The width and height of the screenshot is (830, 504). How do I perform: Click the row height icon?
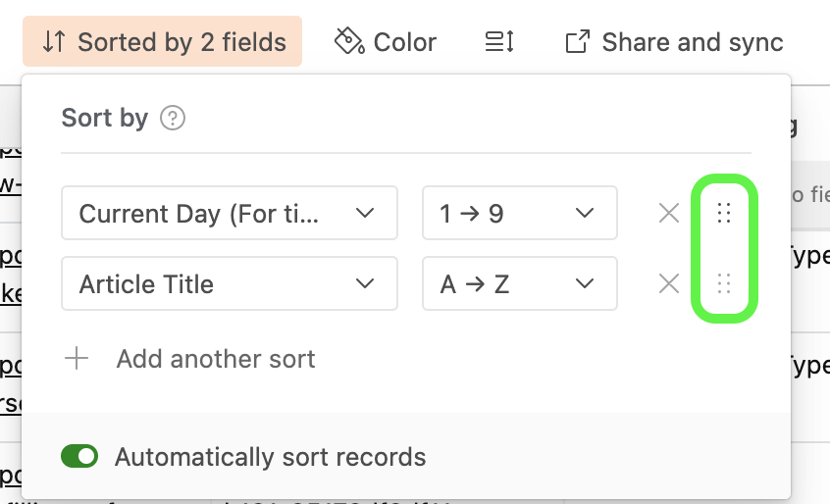click(499, 42)
